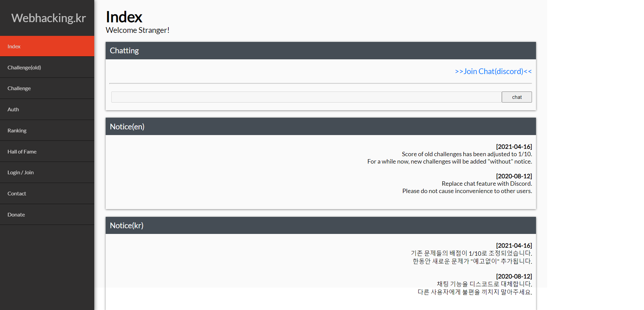644x310 pixels.
Task: Click the Korean line "다른 사용자에게 불편을"
Action: click(x=475, y=292)
